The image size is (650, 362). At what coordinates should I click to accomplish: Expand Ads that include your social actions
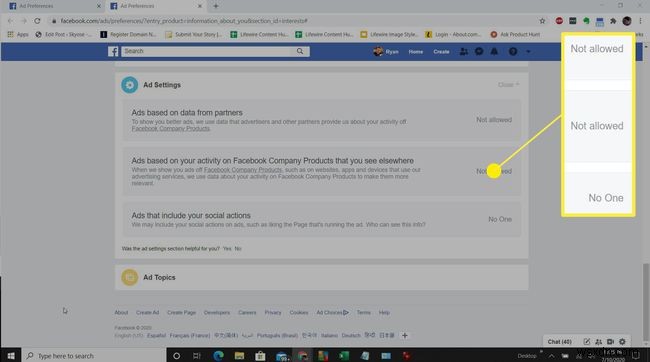322,219
